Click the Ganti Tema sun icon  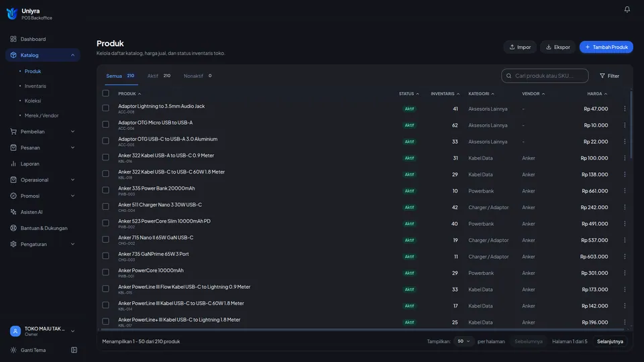coord(13,350)
